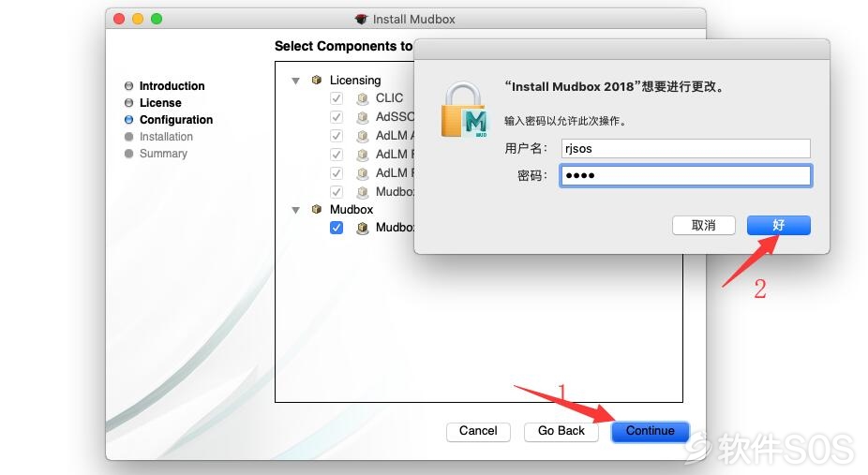Image resolution: width=868 pixels, height=475 pixels.
Task: Toggle the CLIC component checkbox
Action: coord(336,98)
